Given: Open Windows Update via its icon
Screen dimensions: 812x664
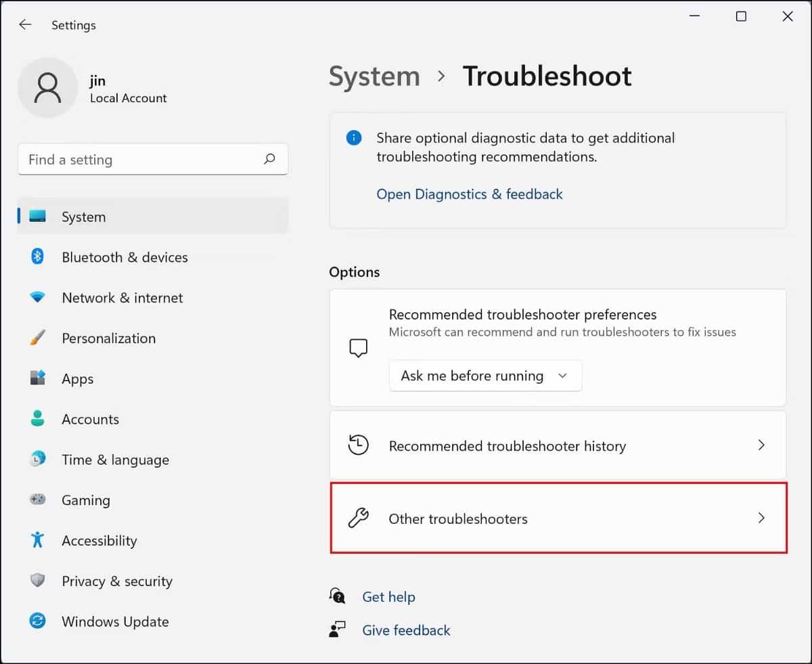Looking at the screenshot, I should click(x=37, y=621).
